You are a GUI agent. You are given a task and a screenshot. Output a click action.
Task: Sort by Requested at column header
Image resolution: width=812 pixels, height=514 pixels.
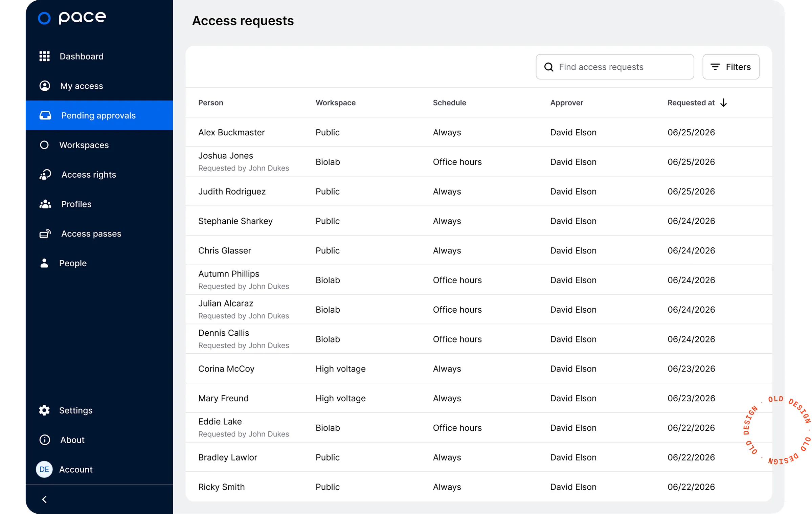(691, 103)
